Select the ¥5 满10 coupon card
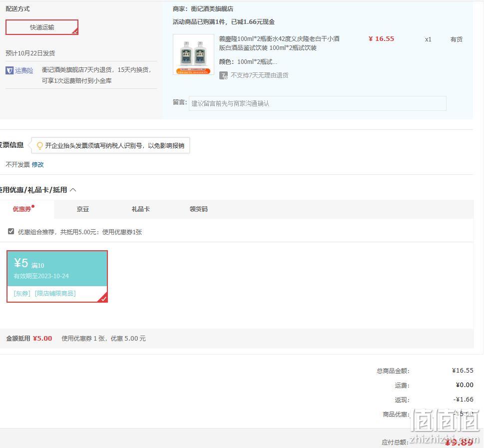The width and height of the screenshot is (484, 448). coord(57,276)
